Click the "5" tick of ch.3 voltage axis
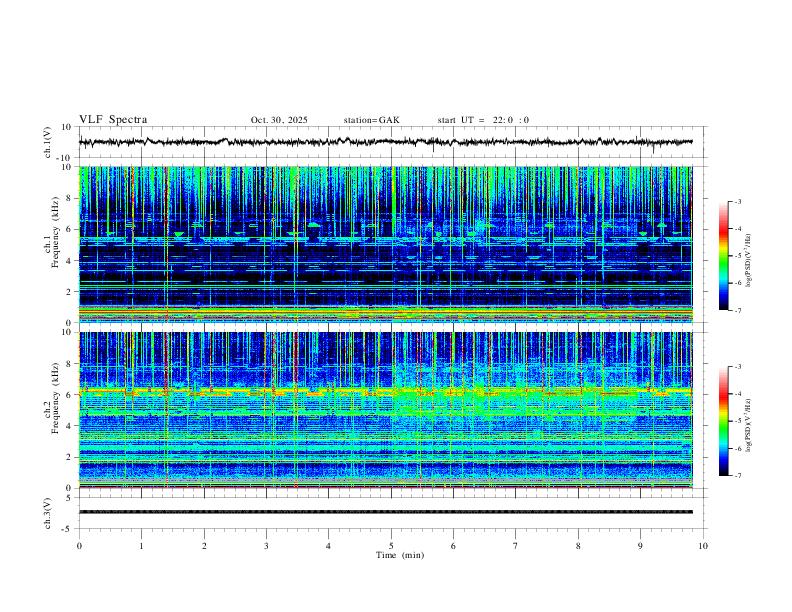Viewport: 792px width, 612px height. pos(69,497)
